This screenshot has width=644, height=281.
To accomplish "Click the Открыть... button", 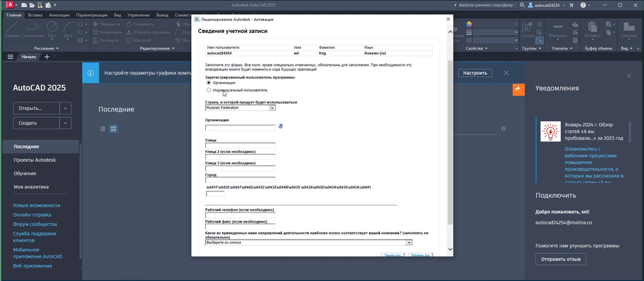I will (36, 108).
